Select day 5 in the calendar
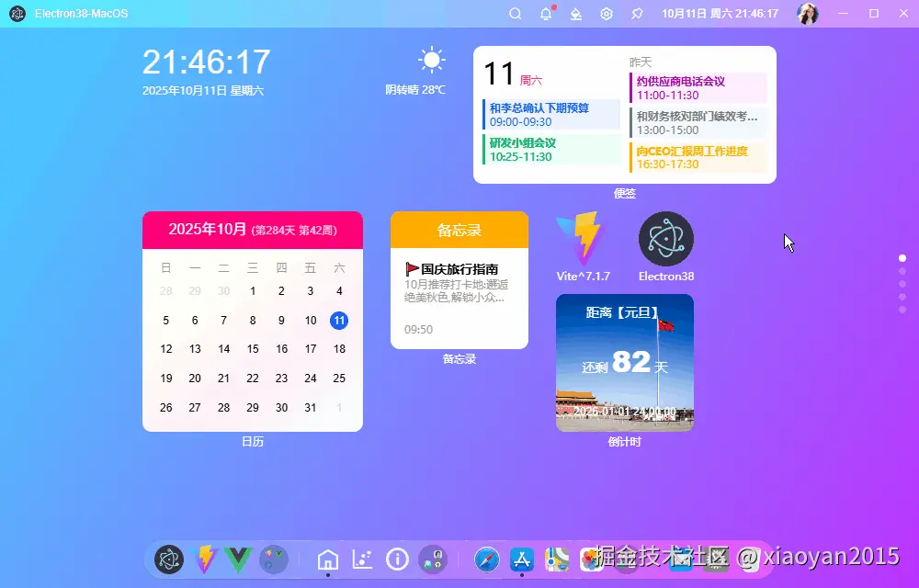Image resolution: width=919 pixels, height=588 pixels. (165, 321)
